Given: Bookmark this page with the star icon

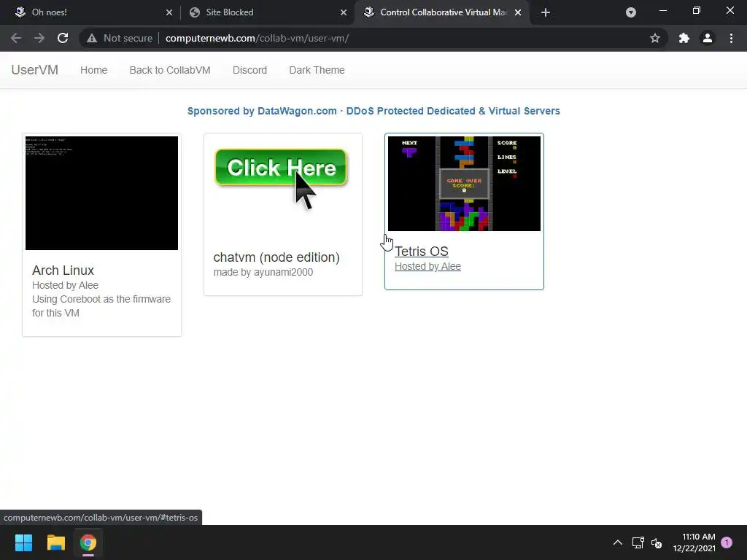Looking at the screenshot, I should 655,38.
